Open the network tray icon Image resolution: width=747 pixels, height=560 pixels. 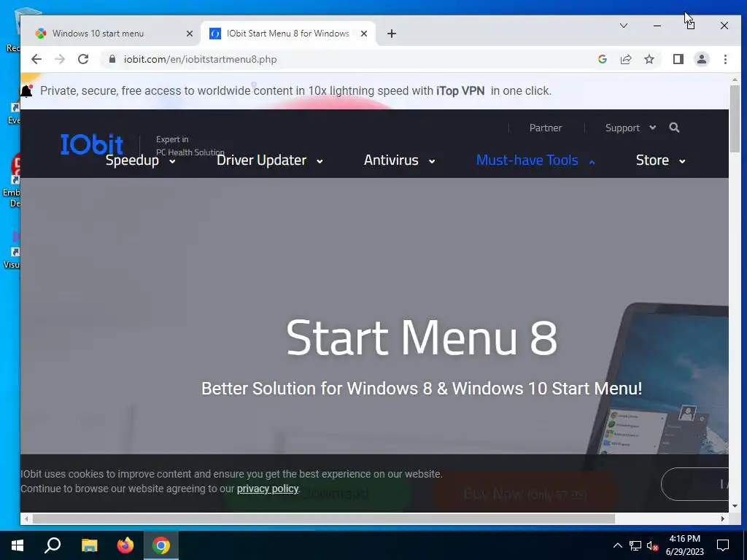[635, 545]
